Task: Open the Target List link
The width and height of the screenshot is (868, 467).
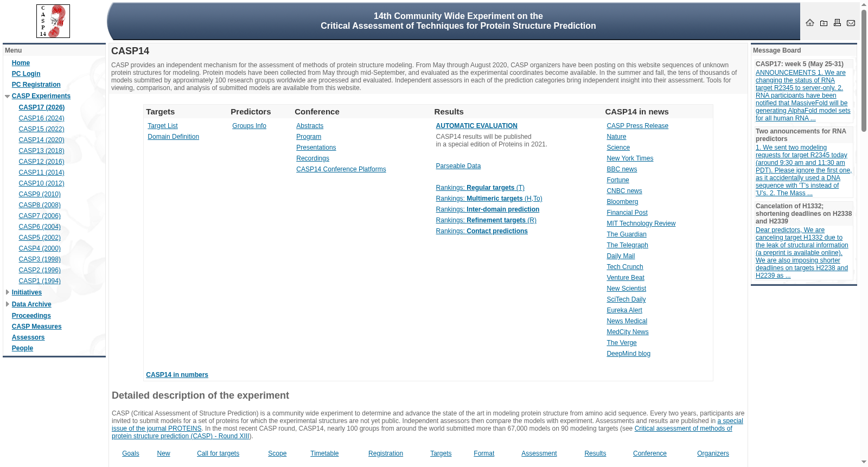Action: point(163,126)
